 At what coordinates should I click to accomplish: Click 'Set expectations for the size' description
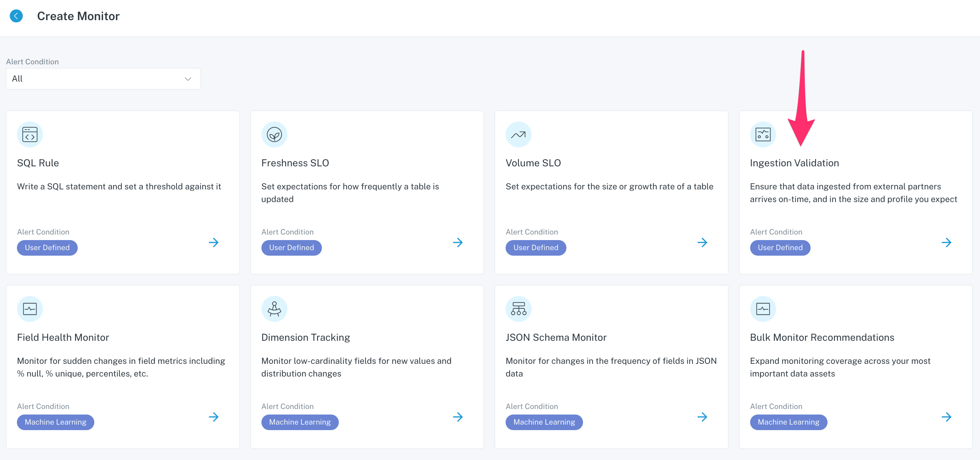click(609, 187)
